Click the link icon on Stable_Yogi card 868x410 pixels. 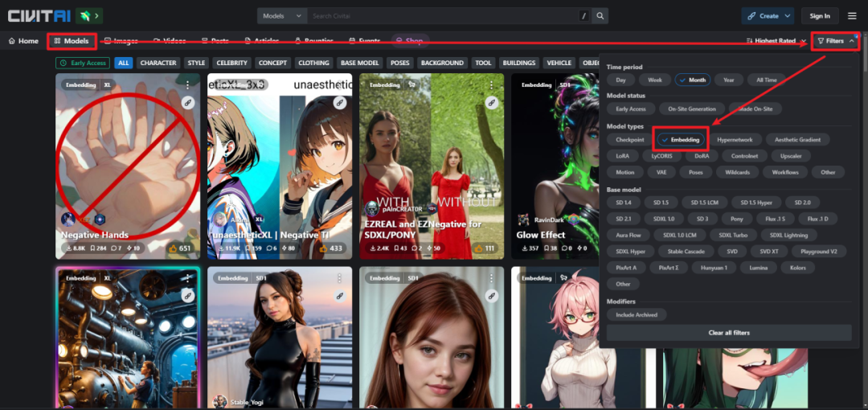(x=339, y=296)
